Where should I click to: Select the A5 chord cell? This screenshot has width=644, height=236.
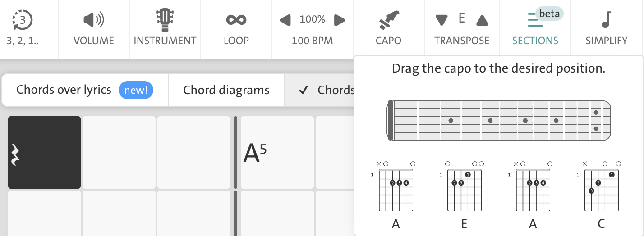tap(277, 152)
